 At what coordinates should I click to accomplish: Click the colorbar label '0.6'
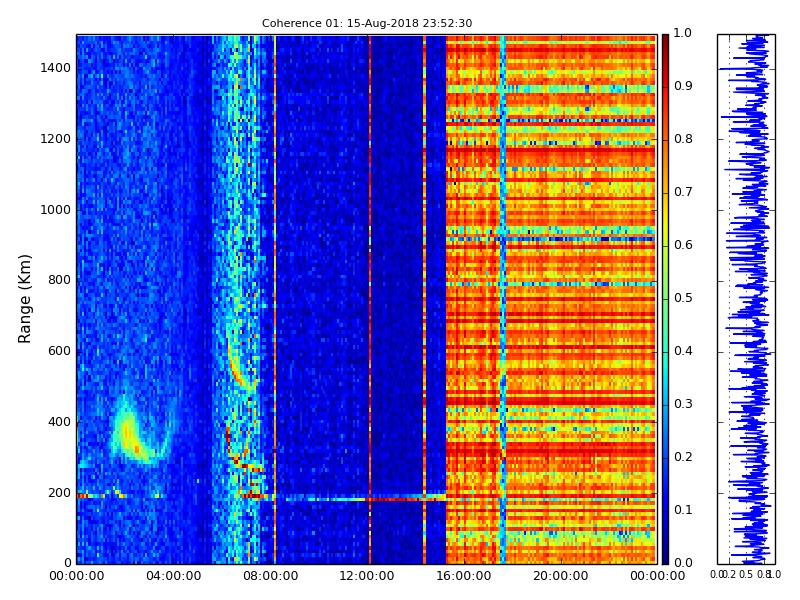click(683, 245)
